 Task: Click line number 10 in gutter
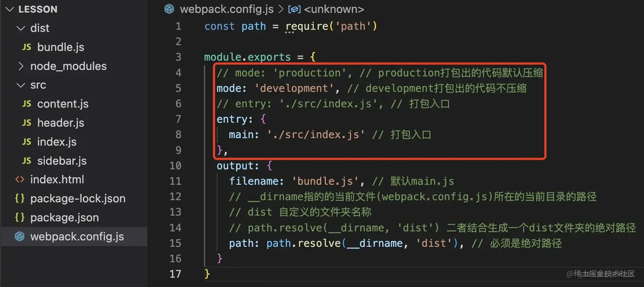tap(175, 165)
